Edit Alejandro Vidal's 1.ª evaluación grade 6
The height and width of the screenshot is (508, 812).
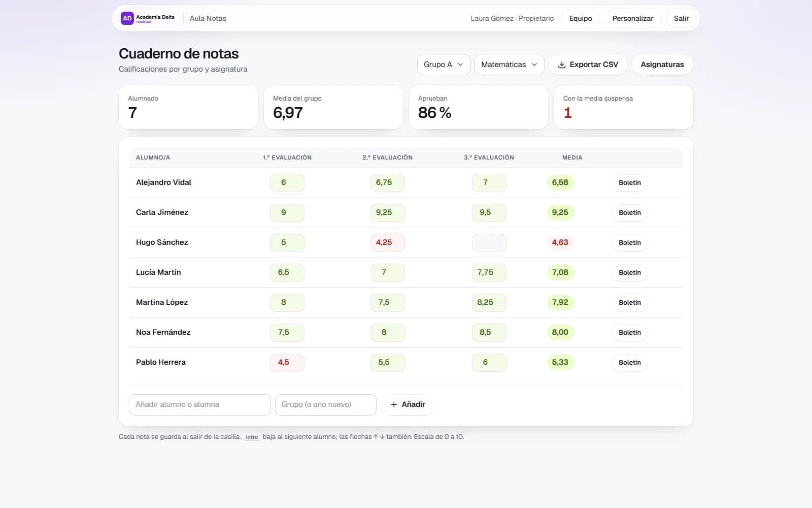coord(287,183)
